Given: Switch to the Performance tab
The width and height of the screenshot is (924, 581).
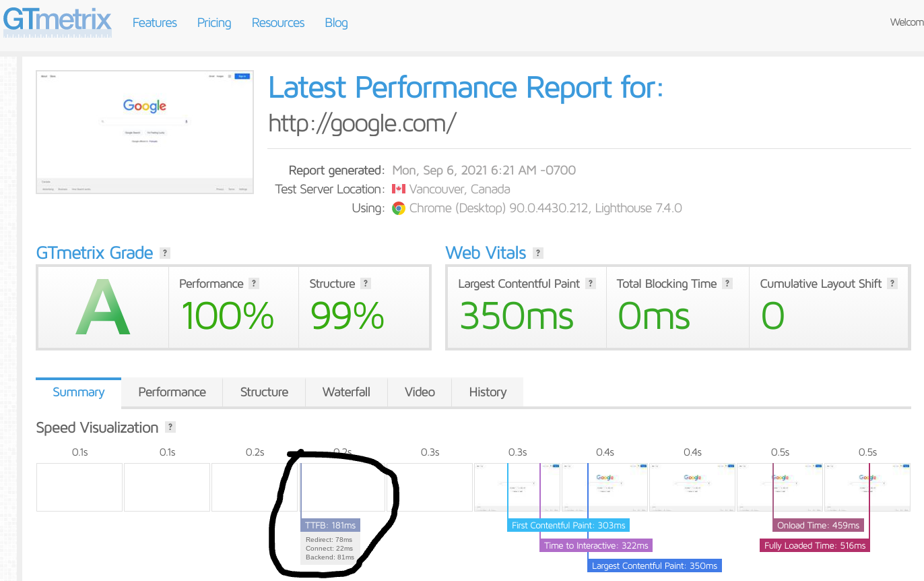Looking at the screenshot, I should (172, 392).
